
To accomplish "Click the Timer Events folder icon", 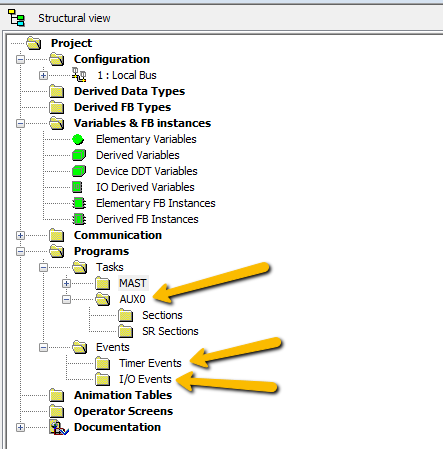I will pyautogui.click(x=102, y=363).
